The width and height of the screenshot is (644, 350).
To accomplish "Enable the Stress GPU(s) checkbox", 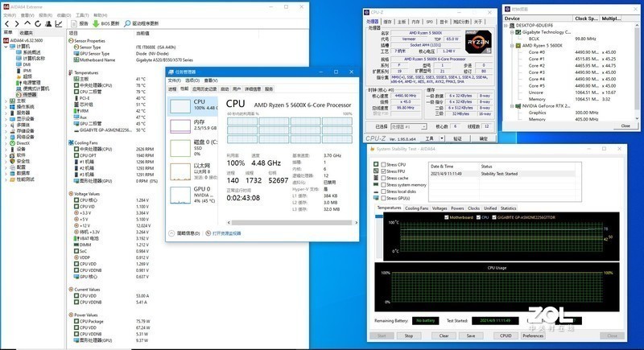I will pyautogui.click(x=382, y=196).
